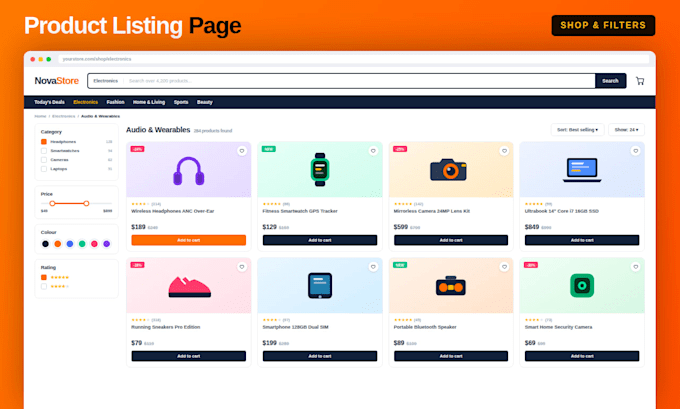Favorite the Mirrorless Camera with heart icon

pyautogui.click(x=504, y=151)
